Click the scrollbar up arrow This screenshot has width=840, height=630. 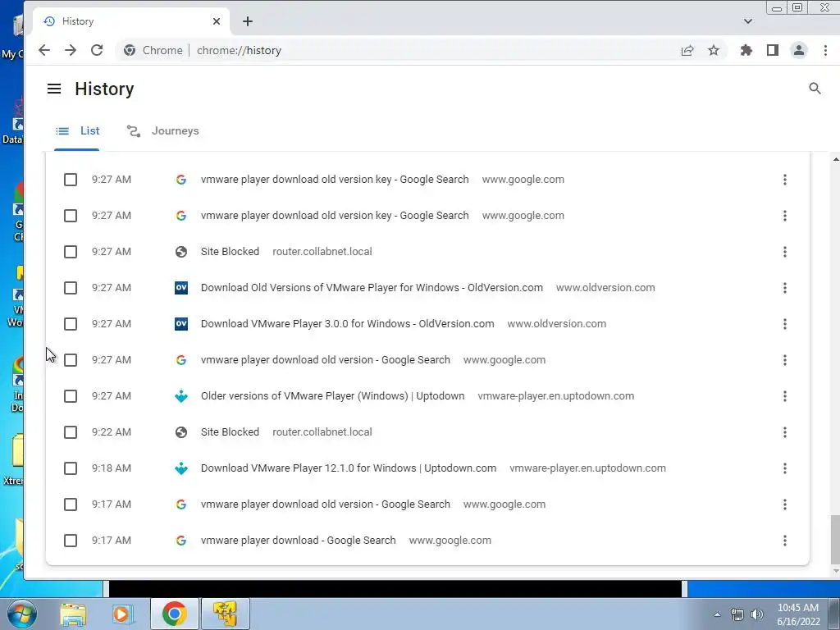point(836,159)
